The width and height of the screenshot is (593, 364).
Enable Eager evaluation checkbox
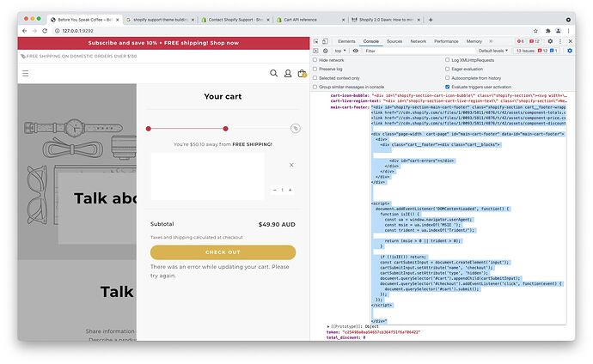448,69
